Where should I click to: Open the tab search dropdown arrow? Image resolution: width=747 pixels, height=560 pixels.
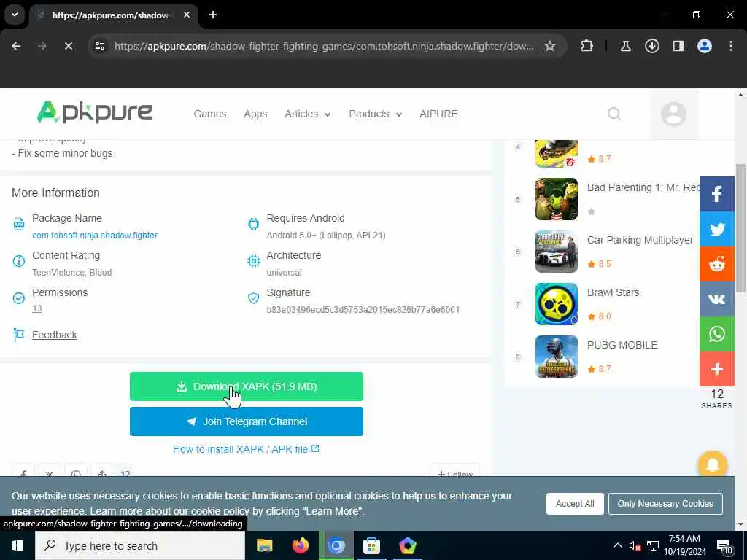pos(15,15)
